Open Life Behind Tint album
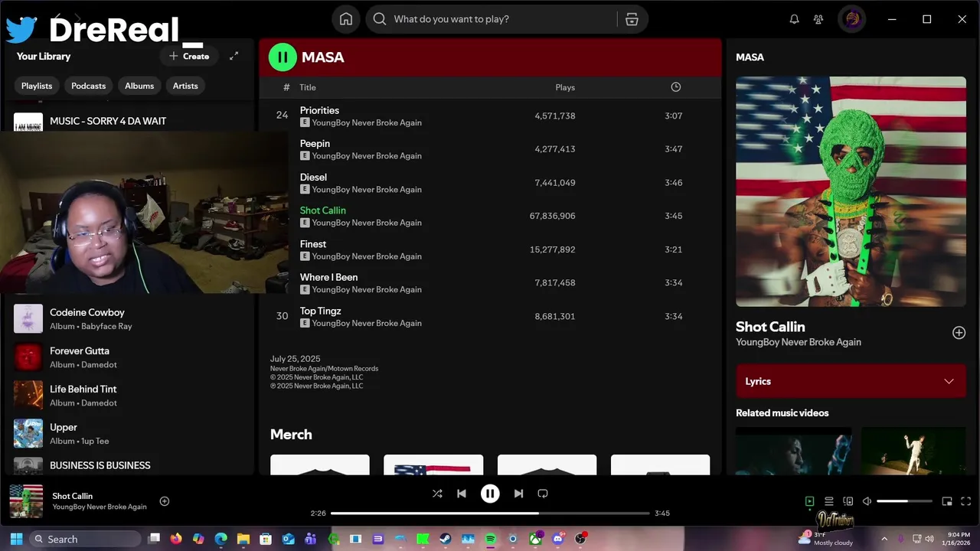Screen dimensions: 980x551 [x=129, y=395]
